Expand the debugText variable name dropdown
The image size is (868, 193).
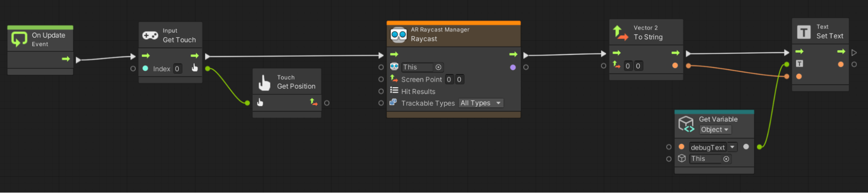pyautogui.click(x=732, y=147)
